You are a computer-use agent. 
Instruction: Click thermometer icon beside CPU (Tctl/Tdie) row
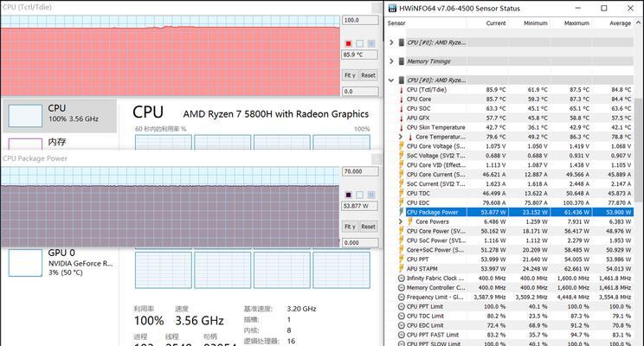click(402, 89)
